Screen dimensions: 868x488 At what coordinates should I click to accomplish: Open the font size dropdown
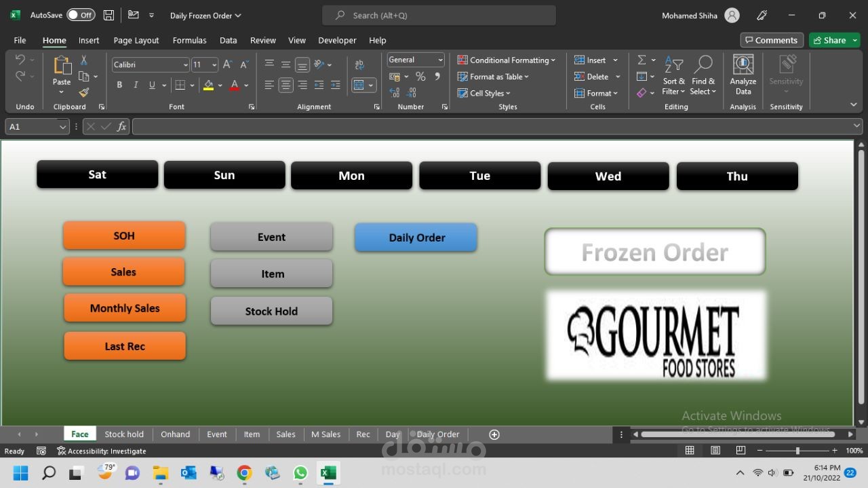tap(214, 64)
